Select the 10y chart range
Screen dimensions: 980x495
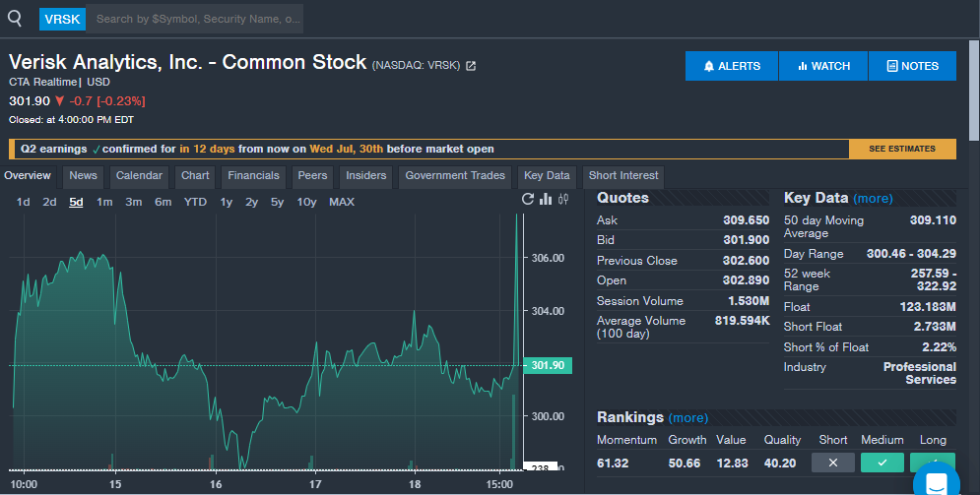[306, 203]
